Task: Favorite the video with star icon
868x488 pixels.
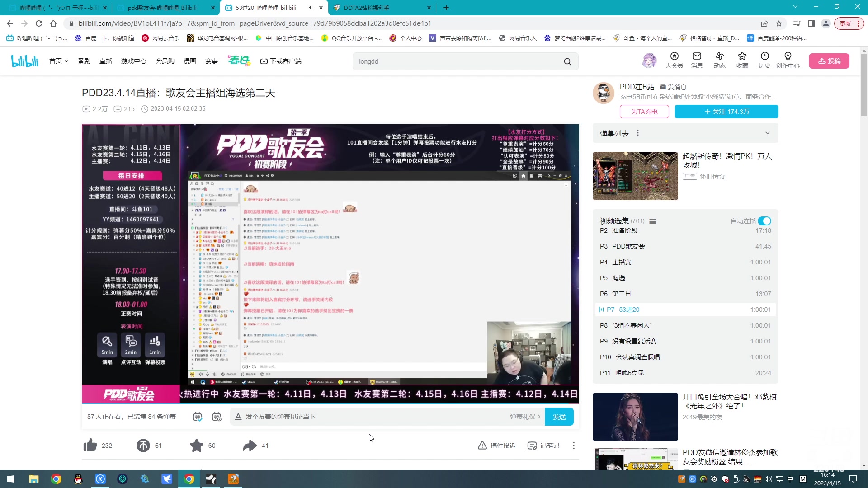Action: pyautogui.click(x=197, y=446)
